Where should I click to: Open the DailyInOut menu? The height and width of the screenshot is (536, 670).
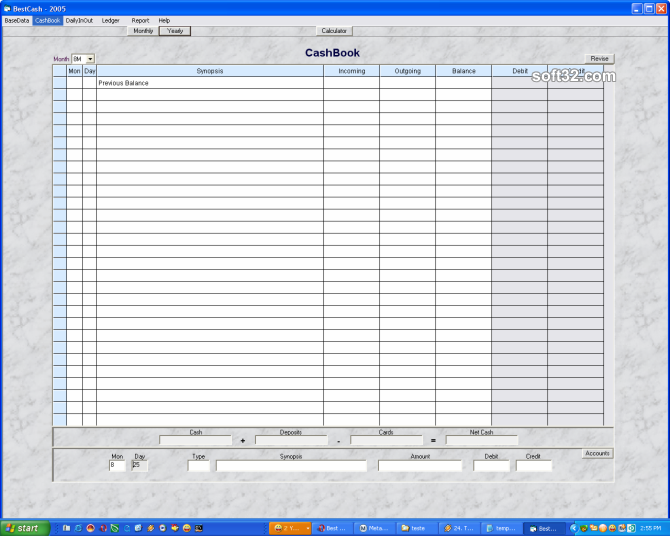tap(79, 21)
